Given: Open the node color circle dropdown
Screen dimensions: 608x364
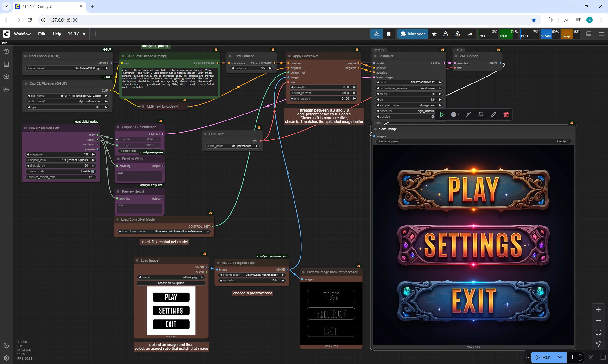Looking at the screenshot, I should point(455,114).
